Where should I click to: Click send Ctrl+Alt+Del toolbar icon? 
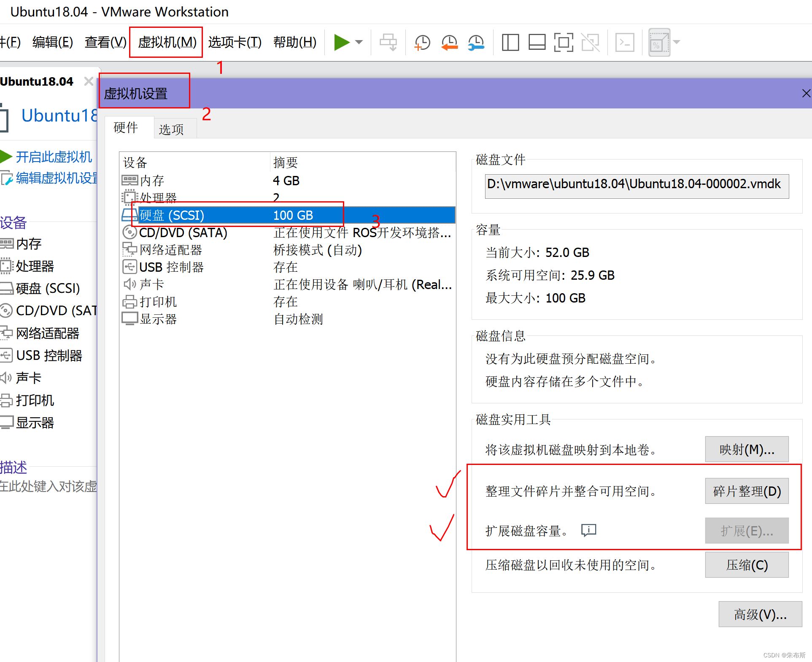coord(388,42)
